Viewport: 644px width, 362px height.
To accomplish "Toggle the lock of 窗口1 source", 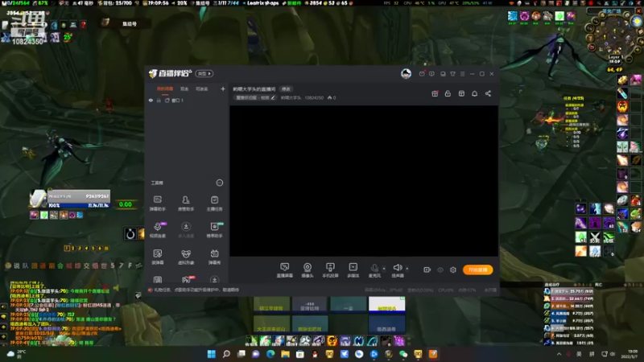I will tap(159, 100).
